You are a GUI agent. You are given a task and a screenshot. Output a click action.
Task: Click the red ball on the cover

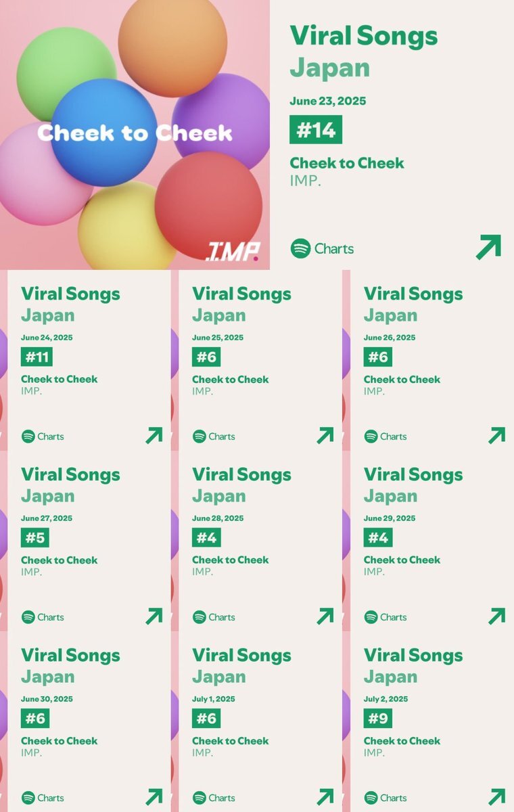[208, 205]
